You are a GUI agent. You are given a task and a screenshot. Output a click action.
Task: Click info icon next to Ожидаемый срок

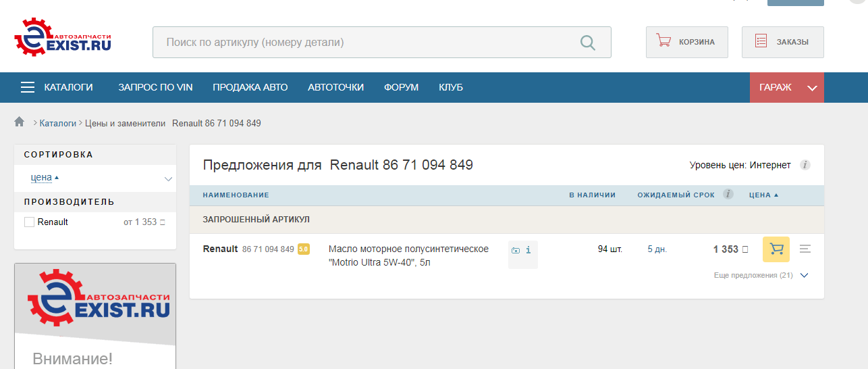(x=728, y=195)
